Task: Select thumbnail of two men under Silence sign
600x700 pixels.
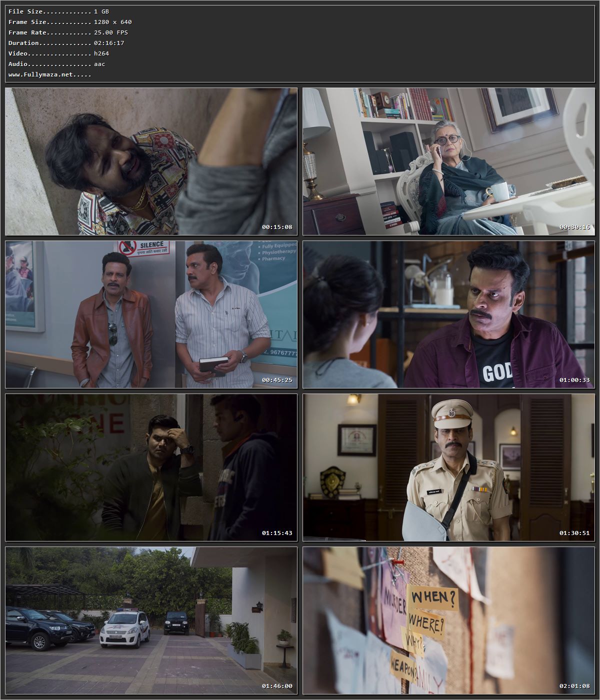Action: click(x=151, y=314)
